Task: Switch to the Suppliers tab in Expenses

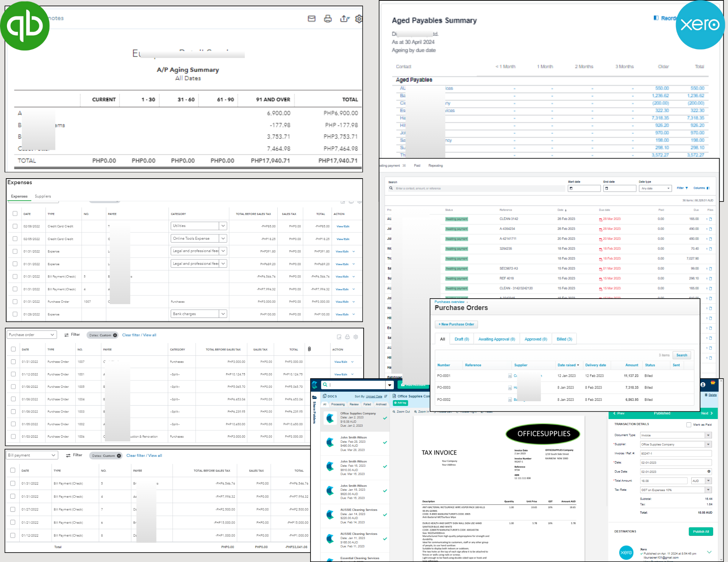Action: pyautogui.click(x=43, y=196)
